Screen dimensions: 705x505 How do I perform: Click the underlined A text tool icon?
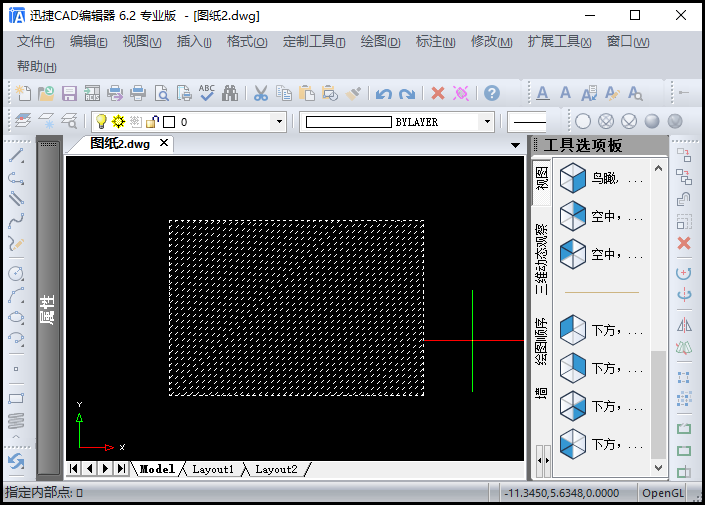pos(543,93)
